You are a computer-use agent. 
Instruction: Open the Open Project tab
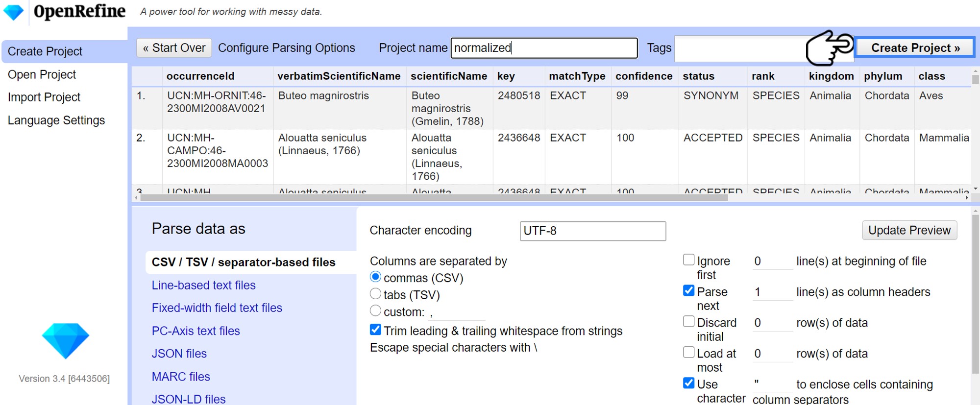tap(42, 74)
